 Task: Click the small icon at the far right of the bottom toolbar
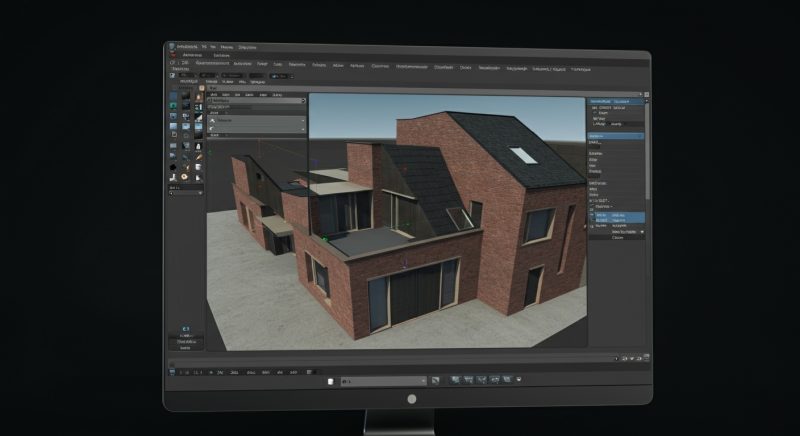(x=519, y=379)
